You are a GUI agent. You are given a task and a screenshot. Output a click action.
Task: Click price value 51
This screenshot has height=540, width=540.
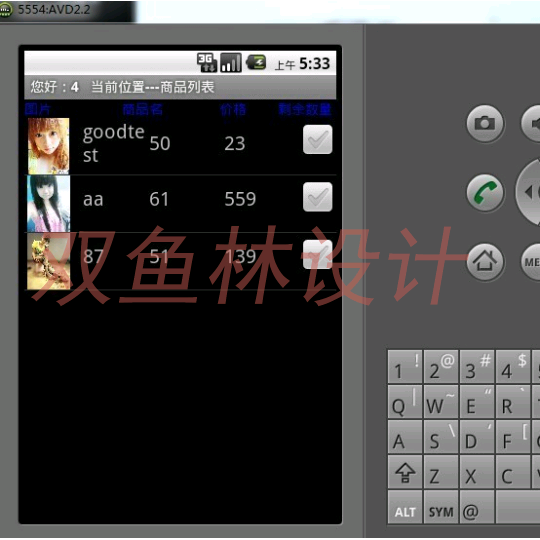[159, 257]
